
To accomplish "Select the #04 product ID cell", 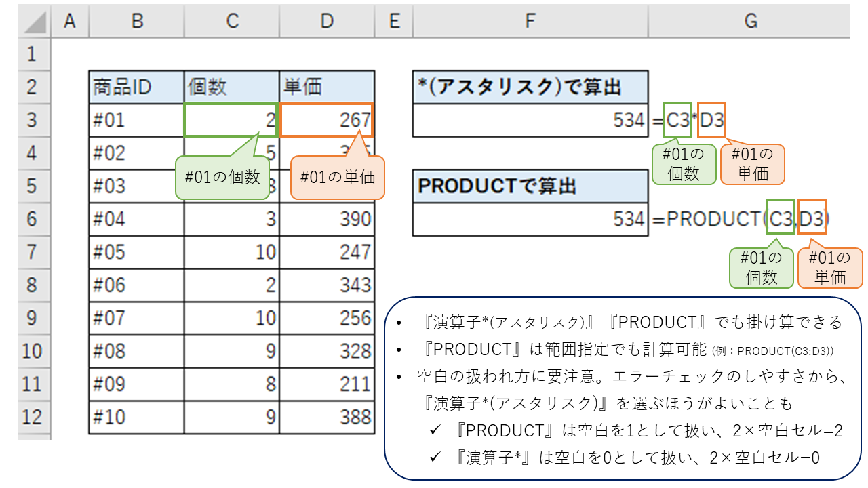I will (x=137, y=220).
